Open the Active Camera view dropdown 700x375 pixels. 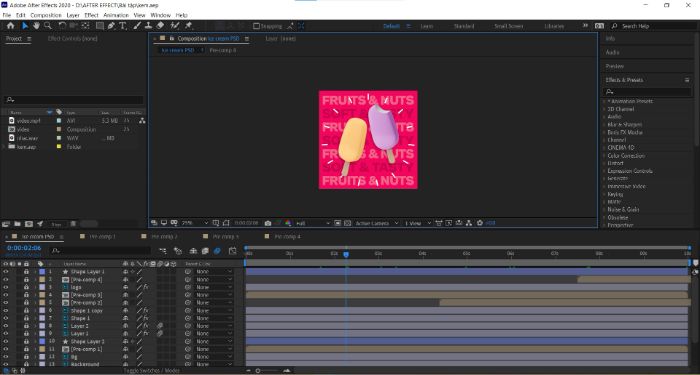pos(377,223)
